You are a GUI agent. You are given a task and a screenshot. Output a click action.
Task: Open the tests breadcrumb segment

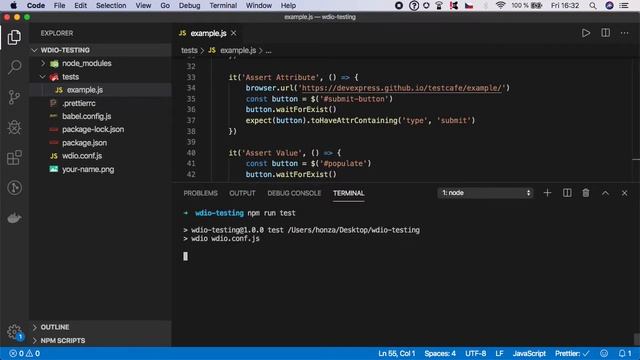point(189,50)
